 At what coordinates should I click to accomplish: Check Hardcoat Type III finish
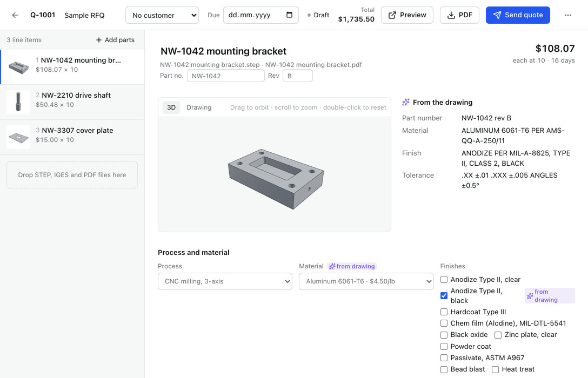444,312
